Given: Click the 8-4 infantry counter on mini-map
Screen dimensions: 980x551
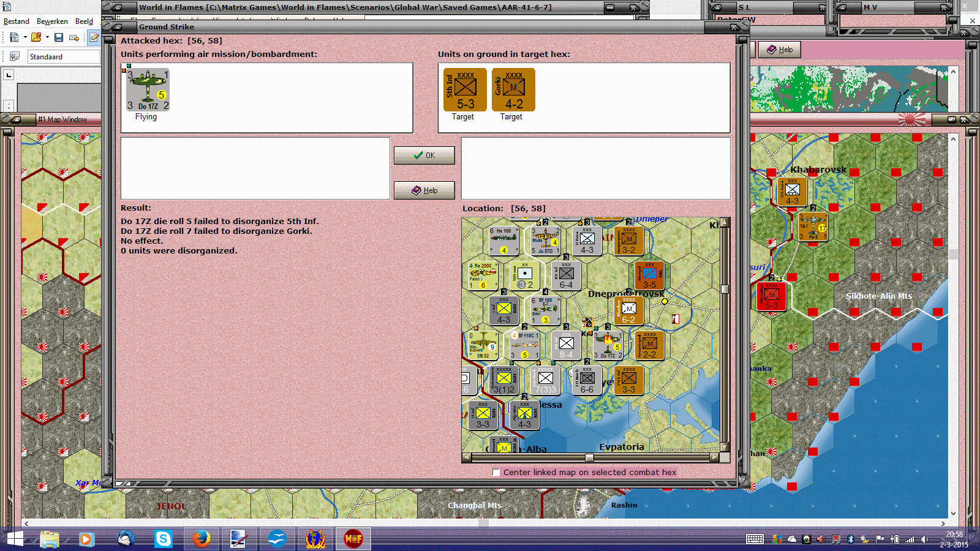Looking at the screenshot, I should 566,345.
